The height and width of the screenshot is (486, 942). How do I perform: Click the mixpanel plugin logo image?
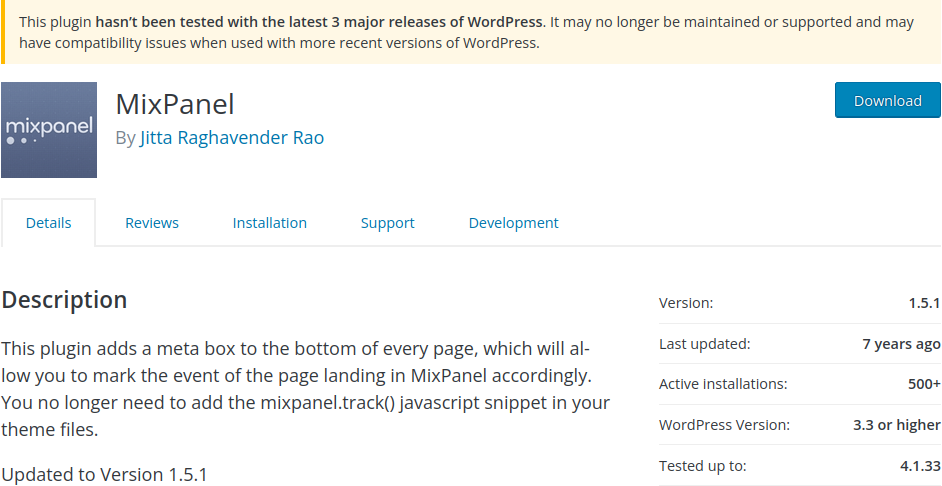(x=49, y=130)
